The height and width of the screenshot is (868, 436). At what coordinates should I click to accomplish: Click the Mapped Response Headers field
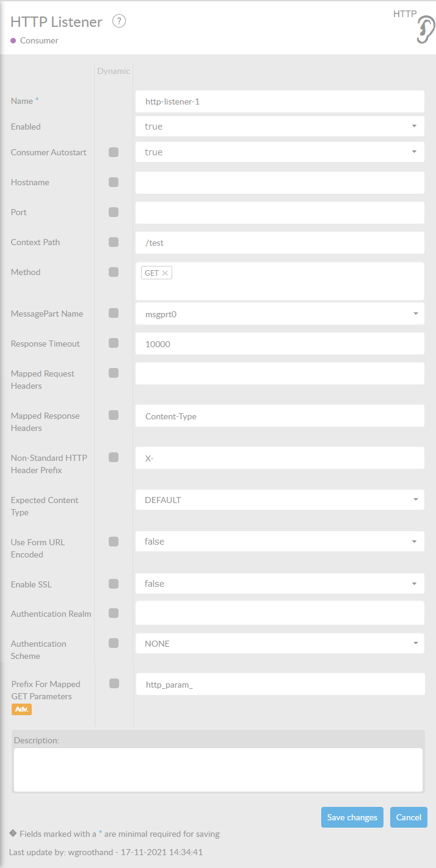[x=280, y=416]
